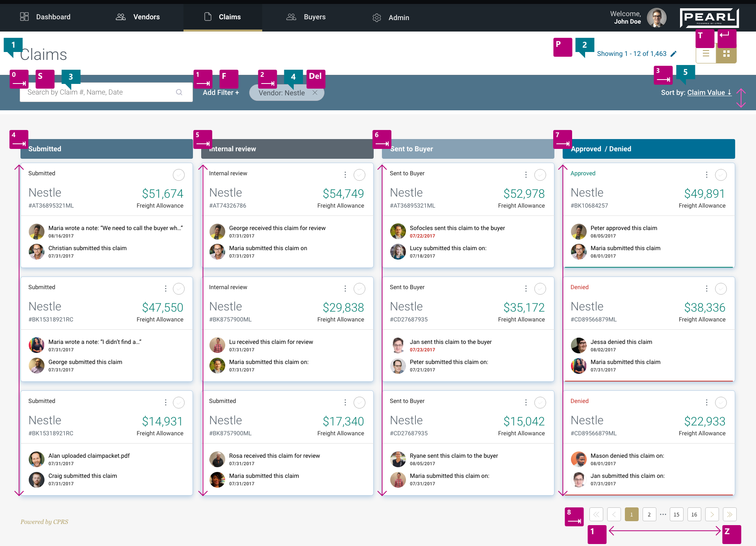Tick the circle on $22,933 Denied claim
The width and height of the screenshot is (756, 546).
(x=721, y=403)
